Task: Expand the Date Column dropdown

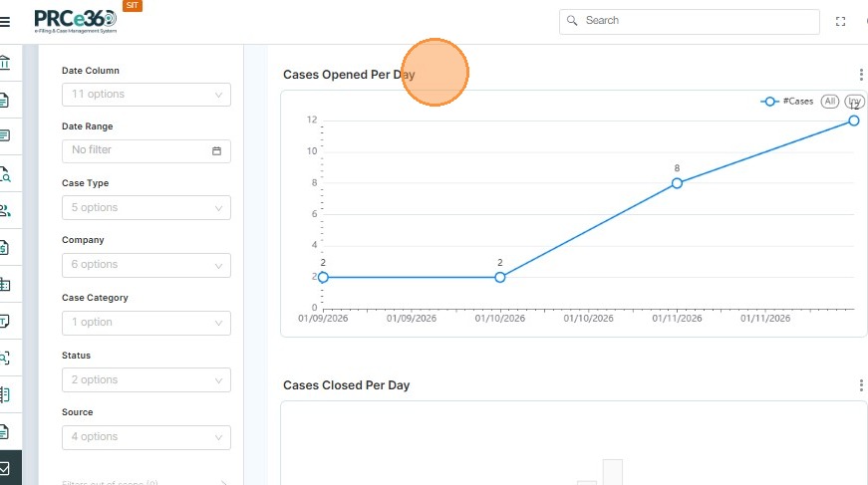Action: point(146,95)
